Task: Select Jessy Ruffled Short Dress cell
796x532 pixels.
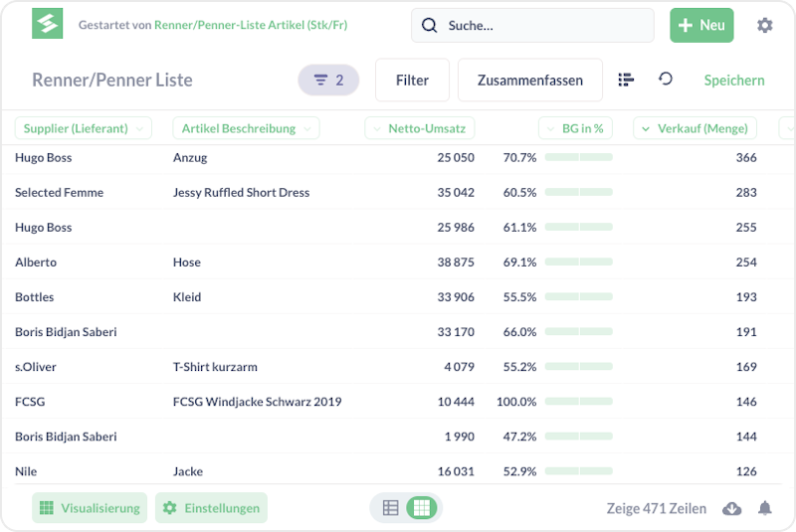Action: [x=241, y=192]
